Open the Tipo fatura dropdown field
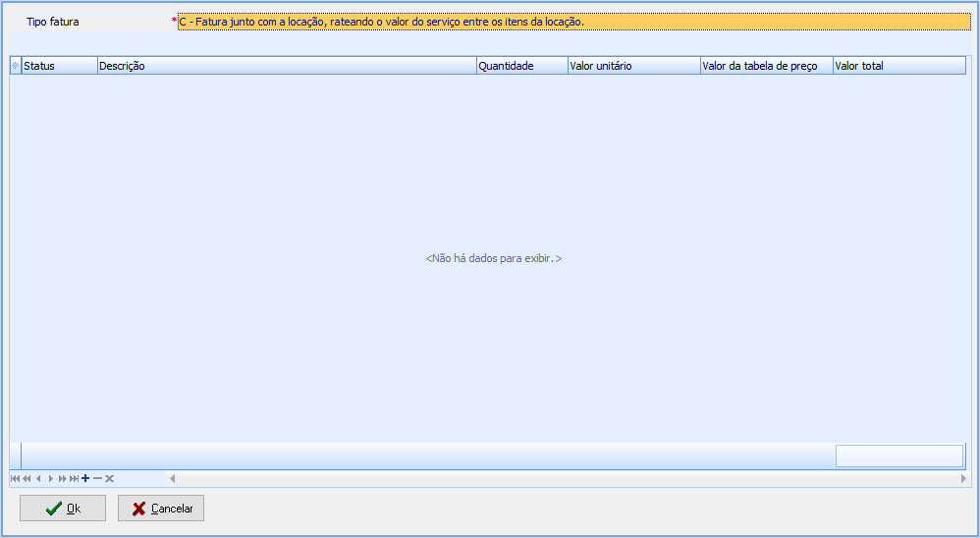980x538 pixels. coord(574,22)
